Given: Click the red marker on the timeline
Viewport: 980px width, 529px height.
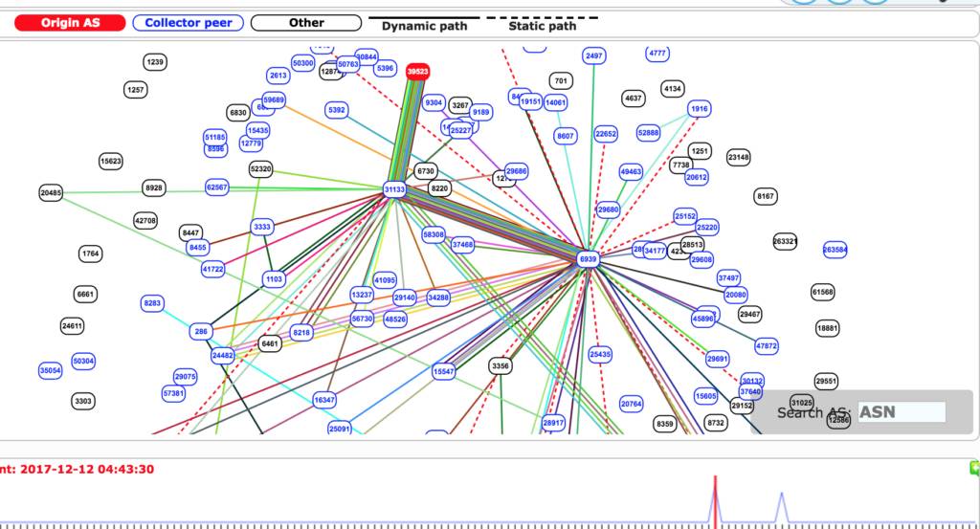Looking at the screenshot, I should point(716,499).
